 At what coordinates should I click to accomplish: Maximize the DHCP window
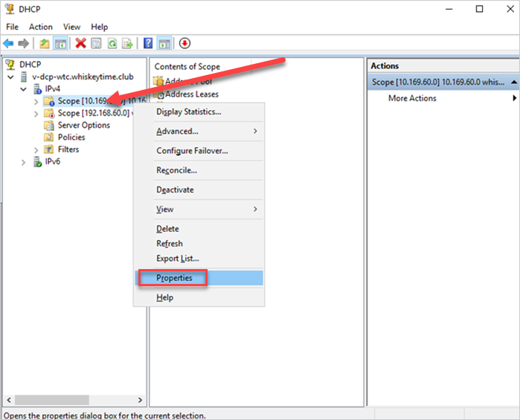pos(479,9)
